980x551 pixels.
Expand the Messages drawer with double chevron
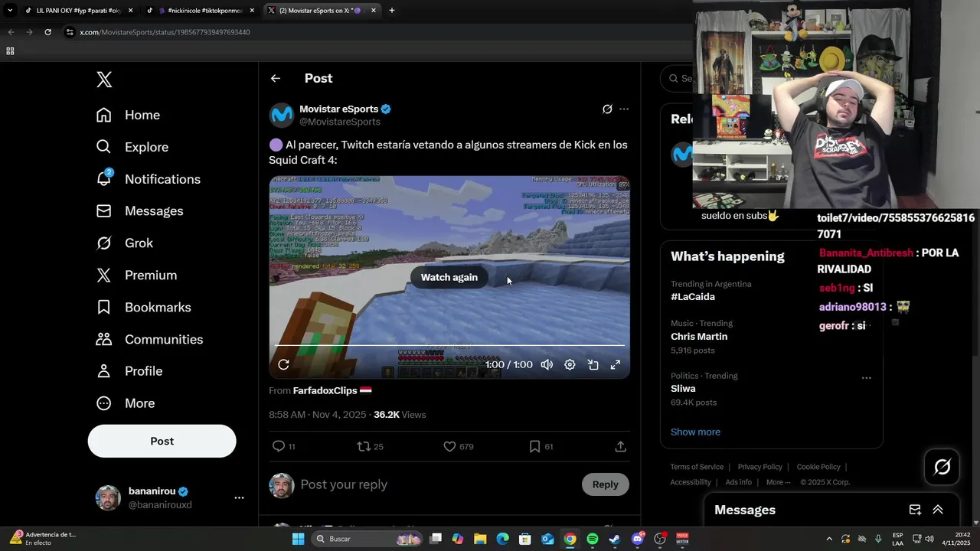(938, 510)
